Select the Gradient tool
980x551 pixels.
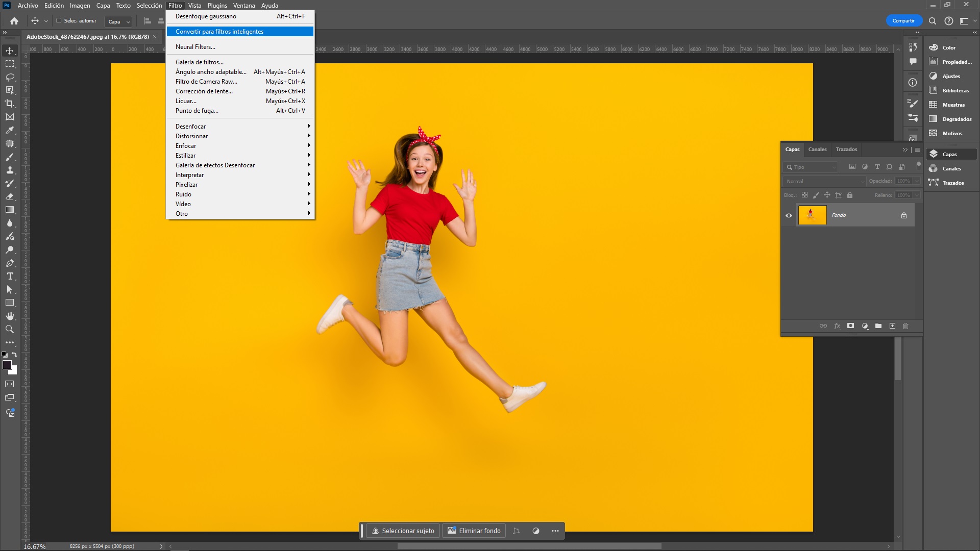(x=10, y=210)
